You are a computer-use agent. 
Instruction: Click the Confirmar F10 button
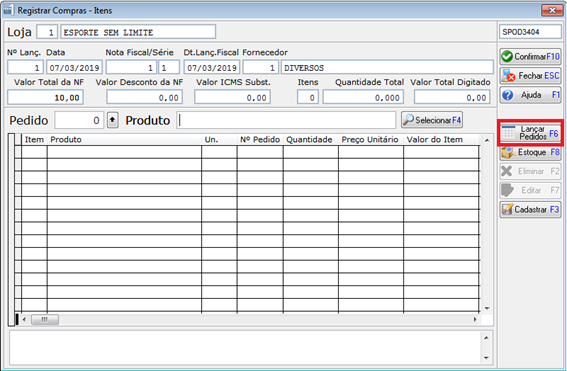pos(530,56)
